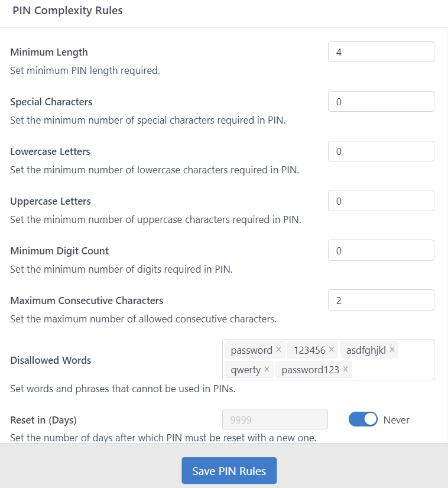Select the "qwerty" tag chip

coord(245,370)
